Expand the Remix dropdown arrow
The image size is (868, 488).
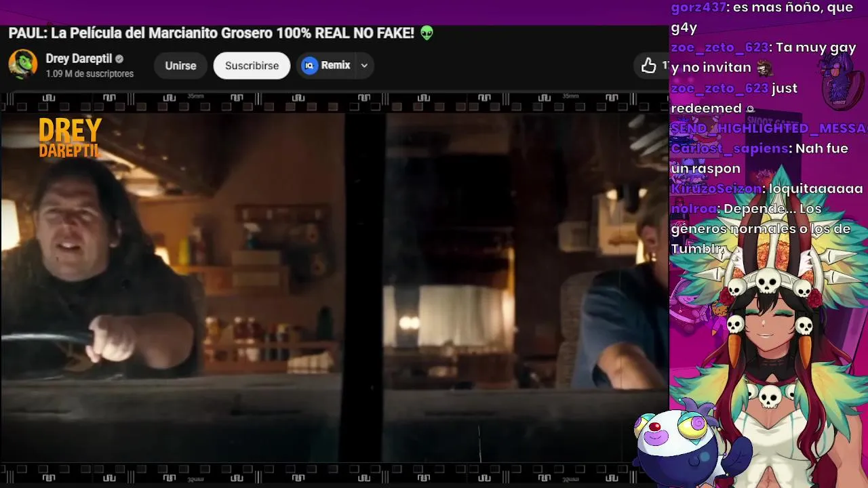pyautogui.click(x=364, y=66)
